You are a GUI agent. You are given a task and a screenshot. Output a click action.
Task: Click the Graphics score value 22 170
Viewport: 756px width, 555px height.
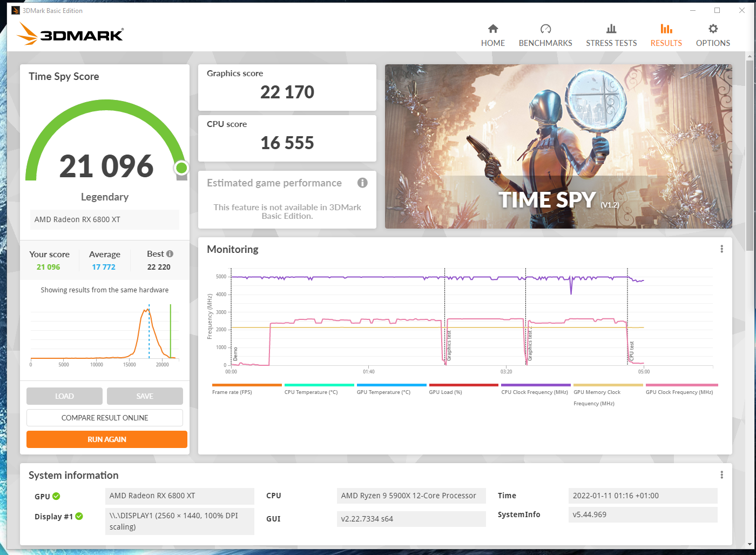(287, 92)
